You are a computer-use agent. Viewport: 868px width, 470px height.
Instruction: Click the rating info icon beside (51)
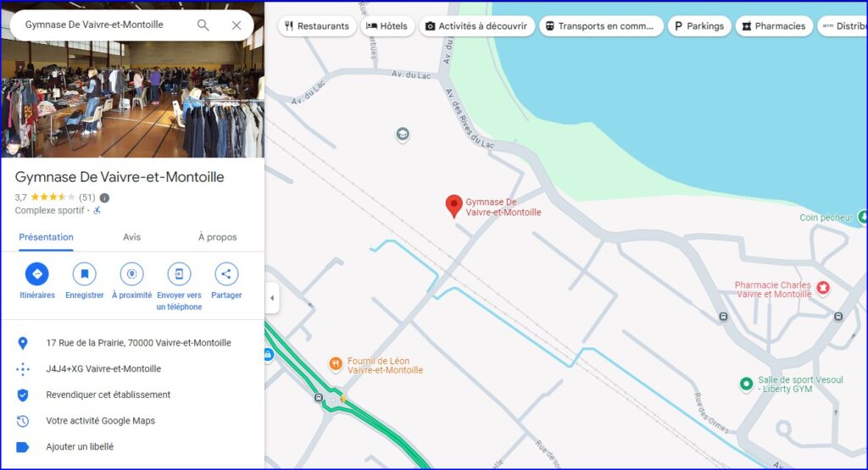coord(104,197)
